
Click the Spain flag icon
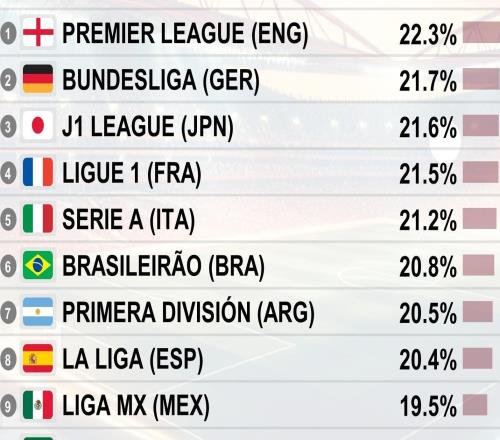(x=38, y=359)
